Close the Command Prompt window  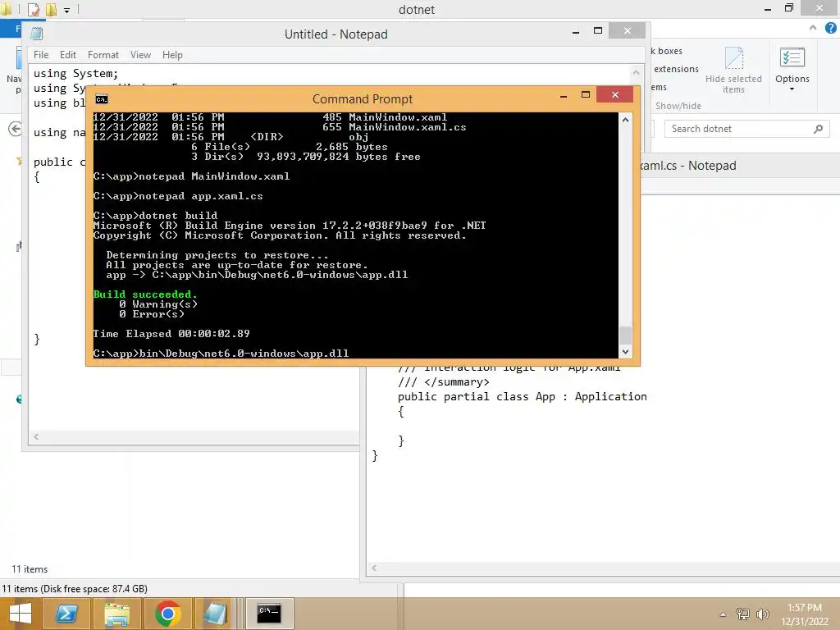click(x=615, y=95)
